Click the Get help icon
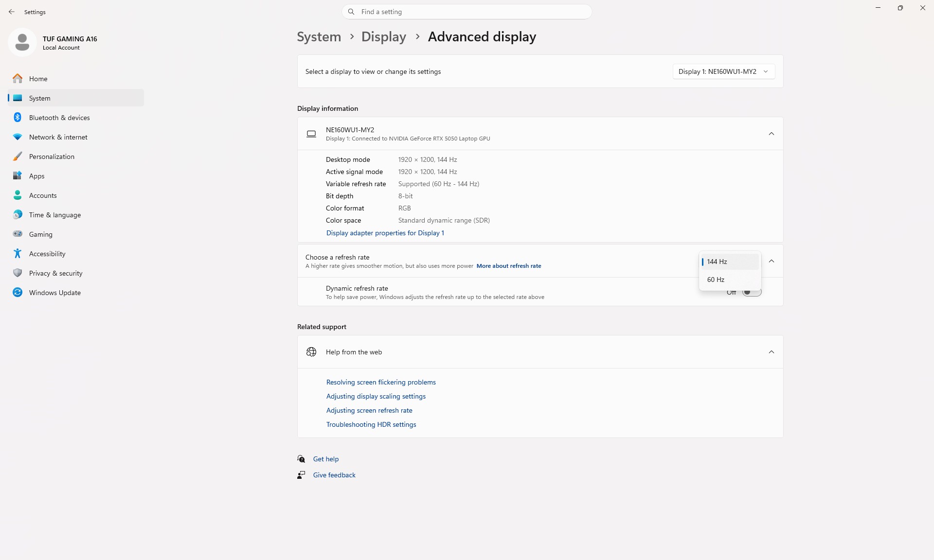This screenshot has width=934, height=560. tap(301, 459)
